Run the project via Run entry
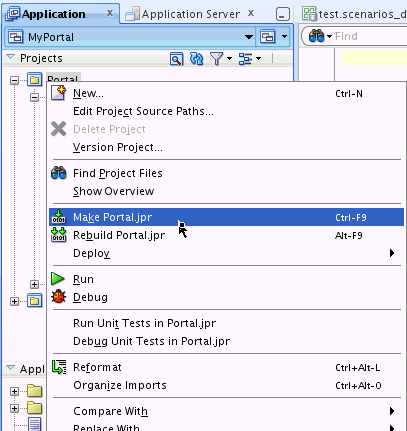407x431 pixels. [x=226, y=279]
